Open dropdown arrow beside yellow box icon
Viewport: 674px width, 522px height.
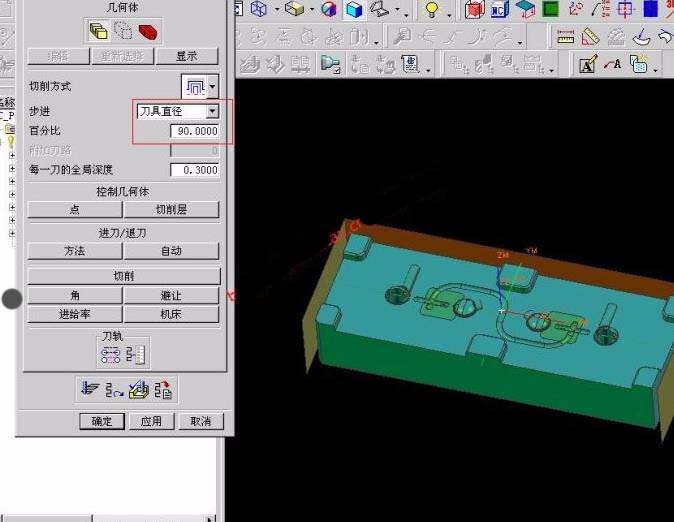point(312,9)
